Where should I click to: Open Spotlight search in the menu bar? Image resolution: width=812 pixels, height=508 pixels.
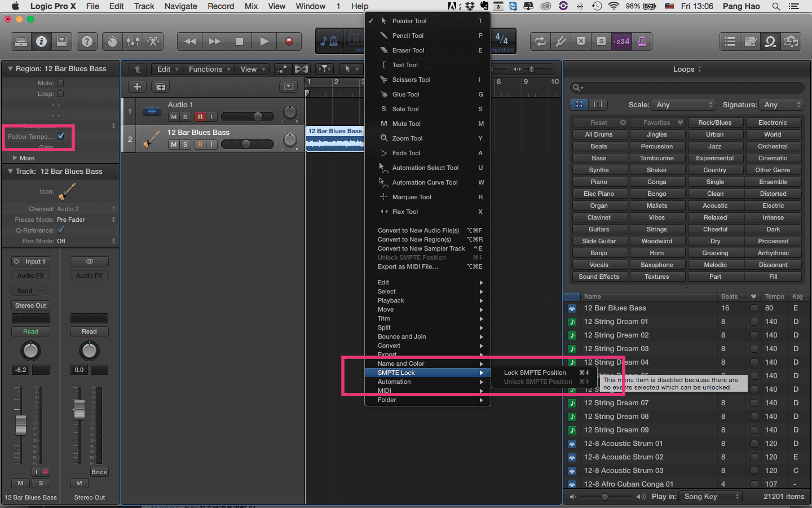[776, 6]
